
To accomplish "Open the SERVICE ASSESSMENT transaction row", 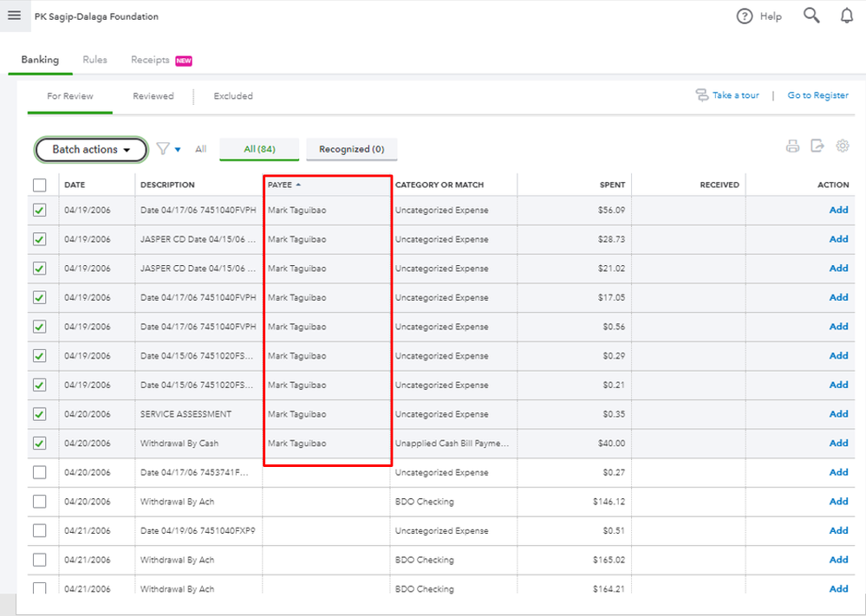I will coord(186,414).
